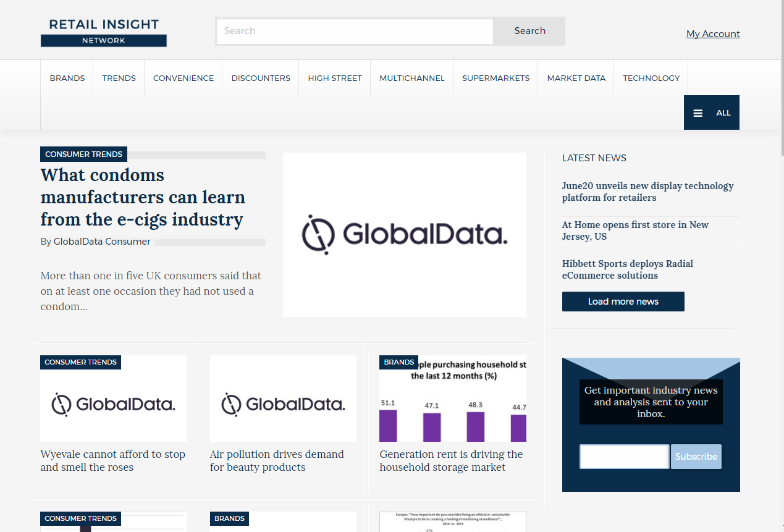Click the large GlobalData featured image

(x=404, y=235)
